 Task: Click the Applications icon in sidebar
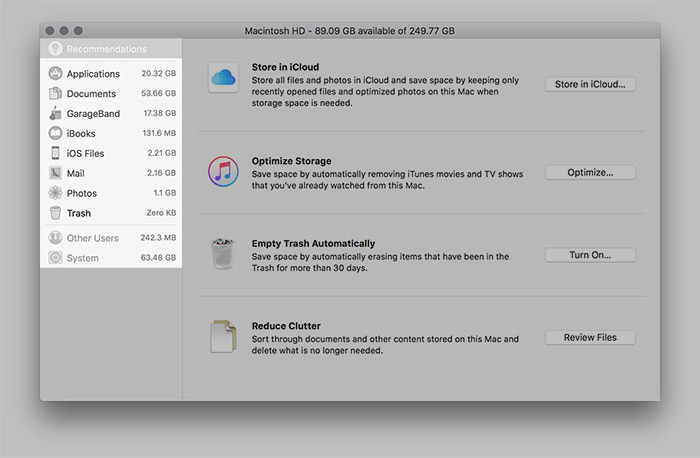coord(55,74)
